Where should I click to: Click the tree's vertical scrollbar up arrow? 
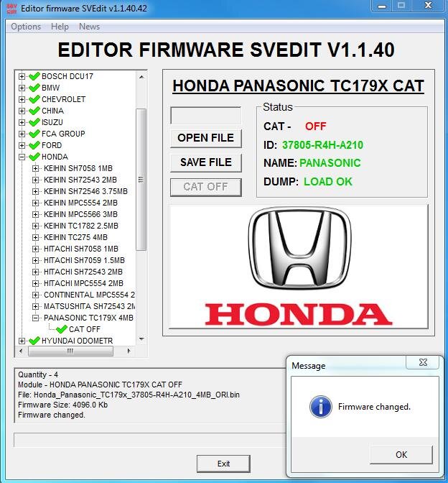click(141, 77)
